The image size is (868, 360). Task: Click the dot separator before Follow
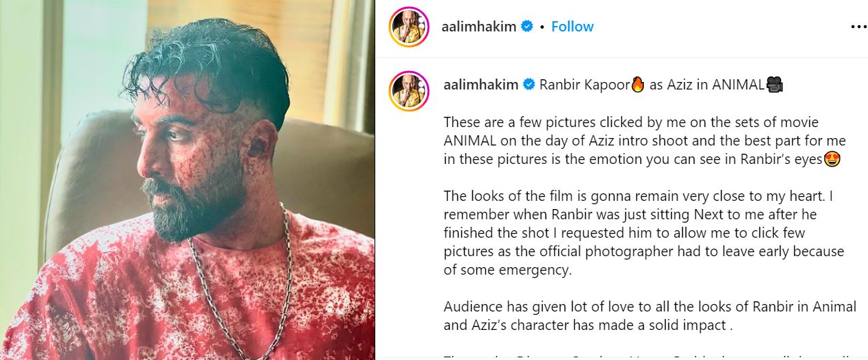pyautogui.click(x=542, y=27)
